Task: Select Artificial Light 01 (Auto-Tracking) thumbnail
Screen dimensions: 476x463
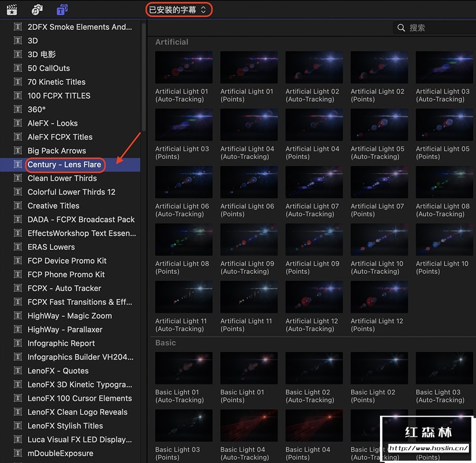Action: 184,67
